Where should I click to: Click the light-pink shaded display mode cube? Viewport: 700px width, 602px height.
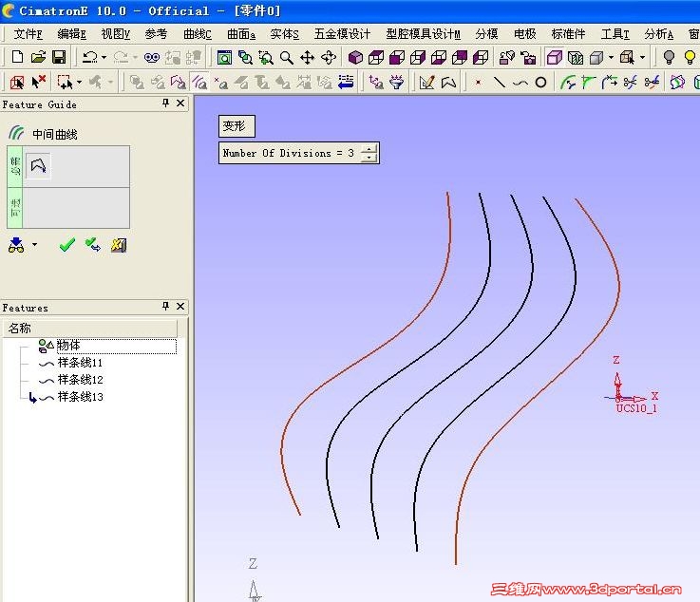555,58
